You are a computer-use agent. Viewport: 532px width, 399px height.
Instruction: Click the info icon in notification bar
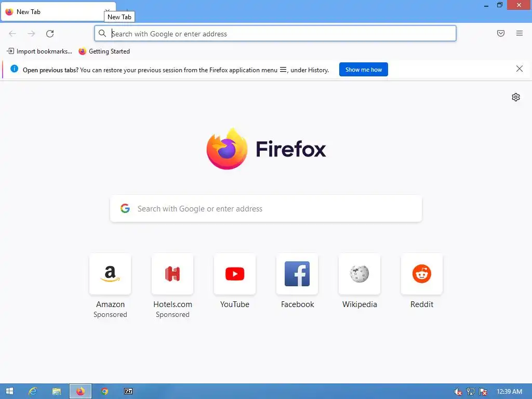(14, 69)
